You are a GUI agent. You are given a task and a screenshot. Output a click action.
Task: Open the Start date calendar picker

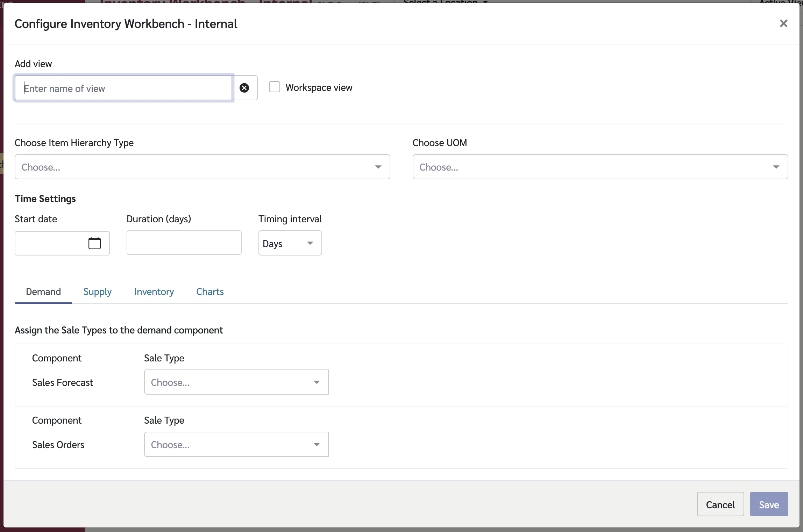tap(94, 243)
